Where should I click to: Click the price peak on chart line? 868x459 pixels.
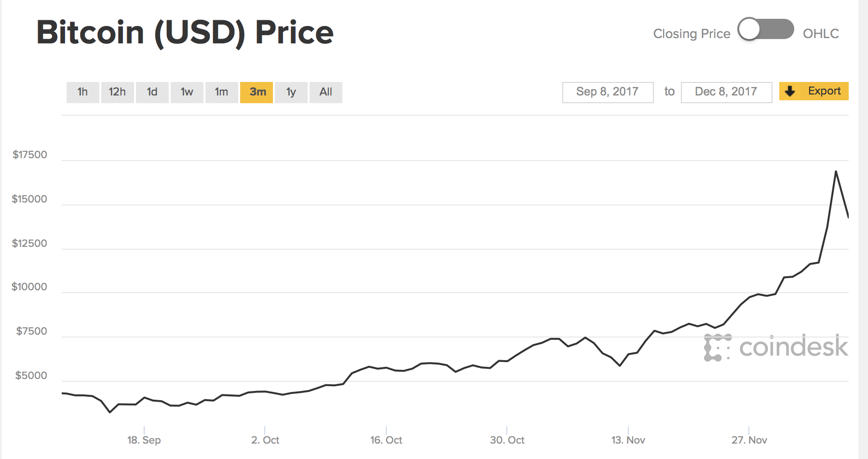click(836, 172)
